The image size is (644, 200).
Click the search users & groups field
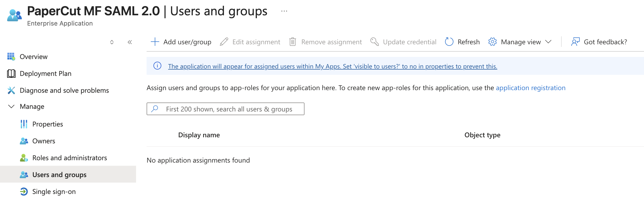225,109
